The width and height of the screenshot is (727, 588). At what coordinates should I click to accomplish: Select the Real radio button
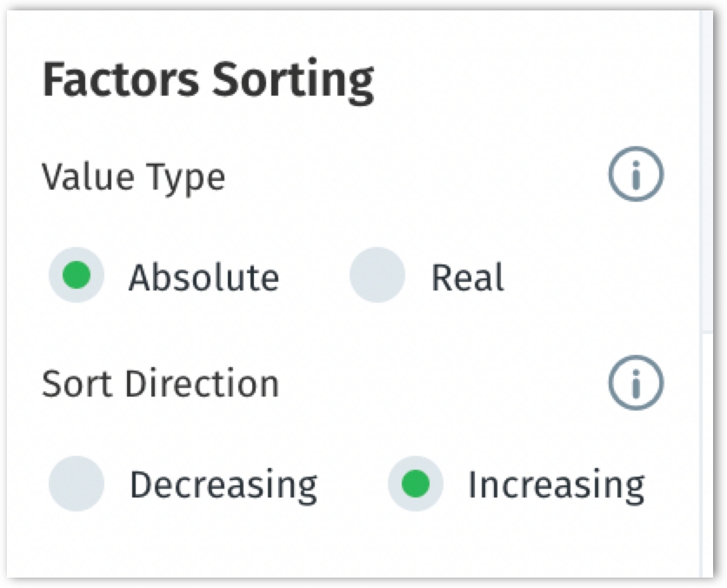click(377, 275)
